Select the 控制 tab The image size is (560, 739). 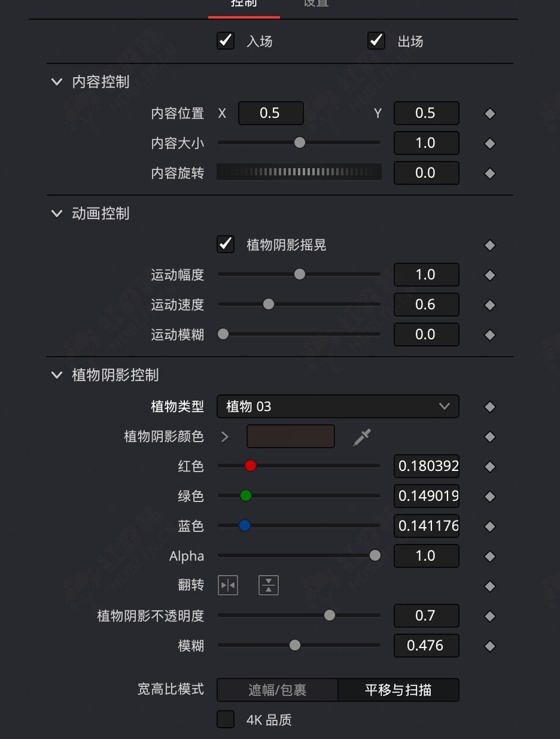tap(244, 4)
